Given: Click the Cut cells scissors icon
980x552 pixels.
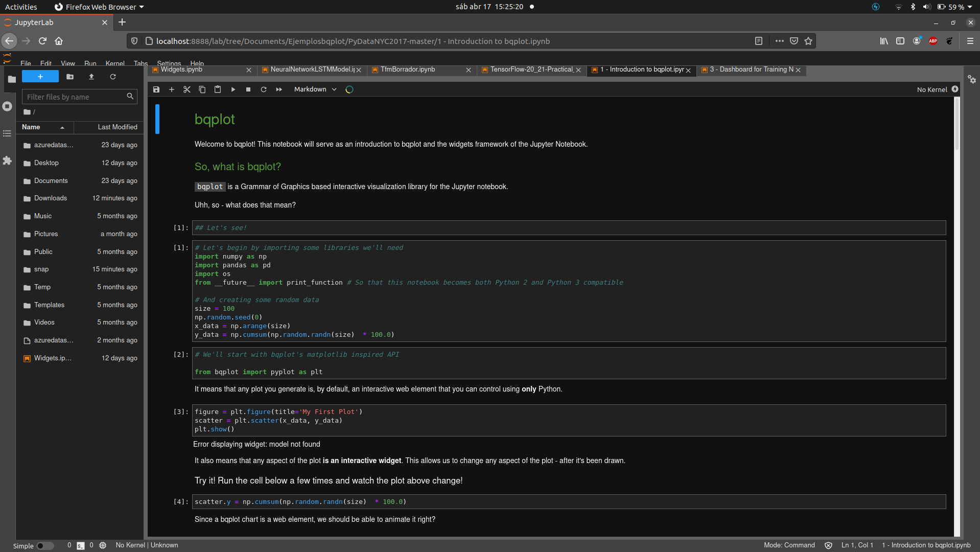Looking at the screenshot, I should pyautogui.click(x=186, y=89).
